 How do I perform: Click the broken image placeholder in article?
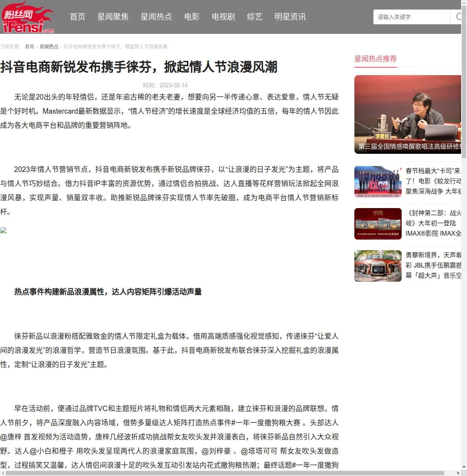3,230
